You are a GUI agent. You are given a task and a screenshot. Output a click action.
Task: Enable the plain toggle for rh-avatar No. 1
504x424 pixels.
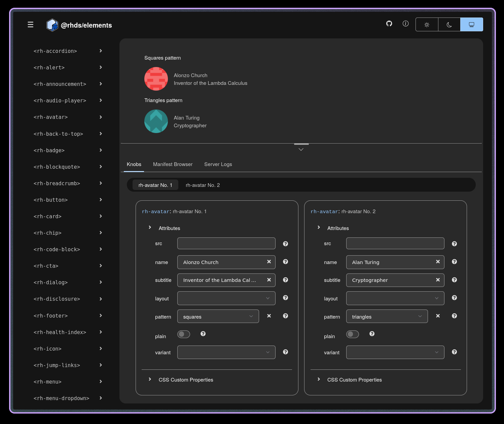pos(184,334)
